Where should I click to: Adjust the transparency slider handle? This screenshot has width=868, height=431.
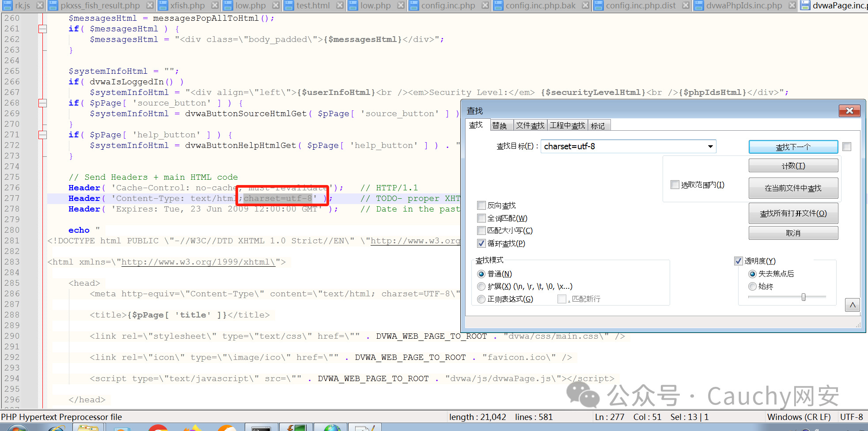[x=804, y=297]
